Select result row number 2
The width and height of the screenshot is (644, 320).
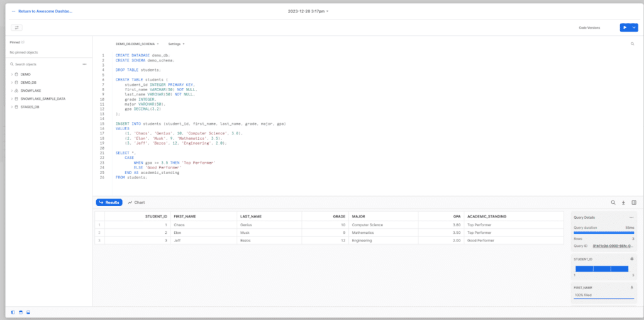[100, 233]
